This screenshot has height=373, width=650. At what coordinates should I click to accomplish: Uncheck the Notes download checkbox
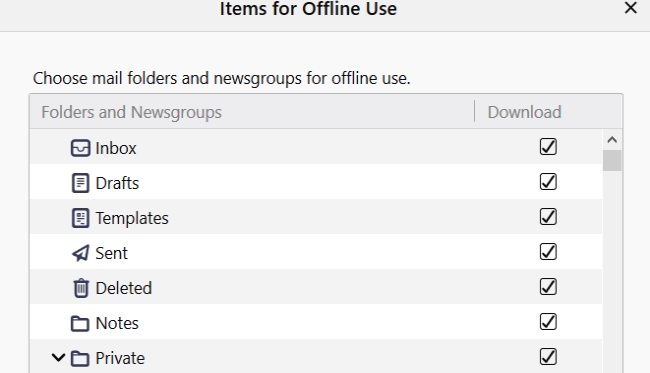coord(548,322)
